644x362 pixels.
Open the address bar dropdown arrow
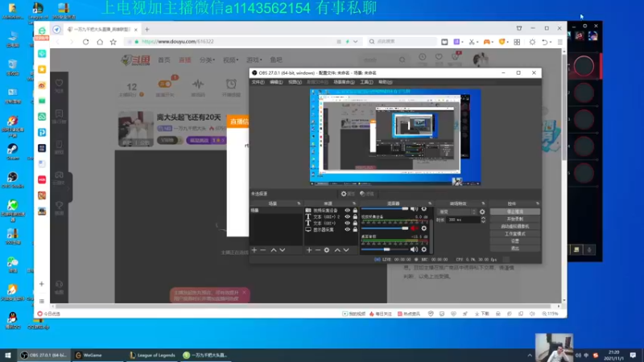click(x=355, y=42)
